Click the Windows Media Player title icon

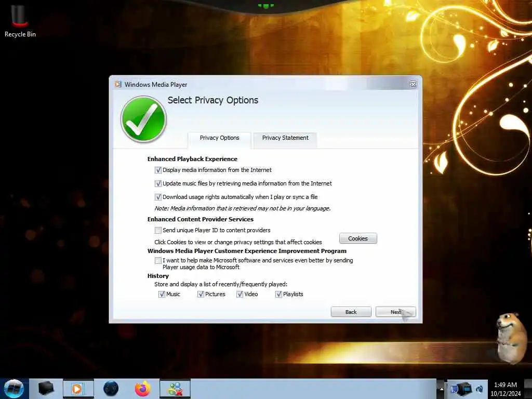[118, 84]
